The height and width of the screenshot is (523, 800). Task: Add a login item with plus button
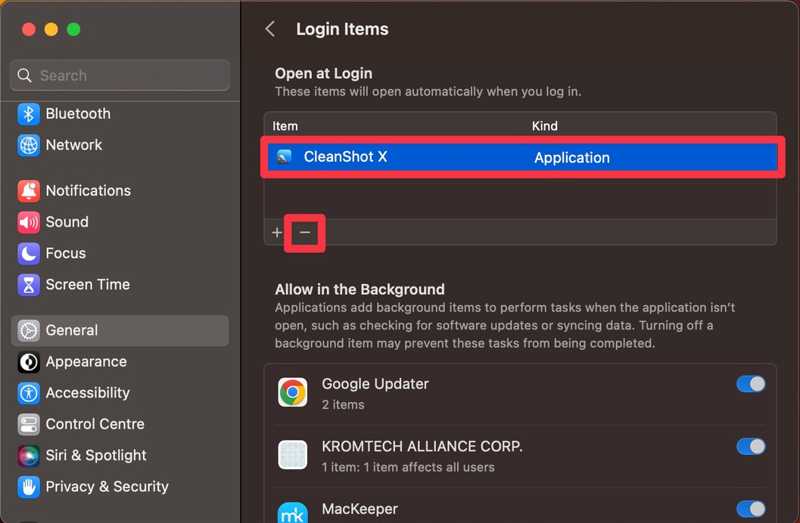point(277,233)
